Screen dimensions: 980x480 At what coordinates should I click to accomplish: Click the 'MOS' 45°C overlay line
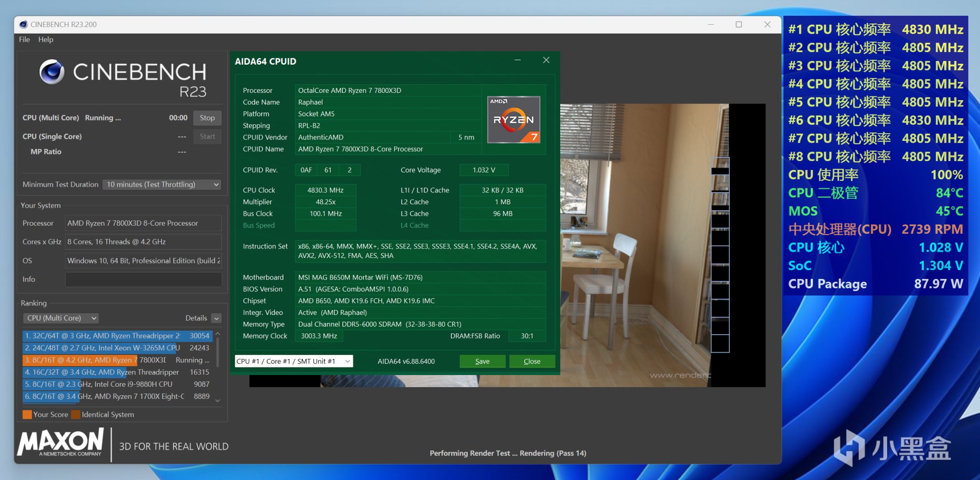click(875, 211)
